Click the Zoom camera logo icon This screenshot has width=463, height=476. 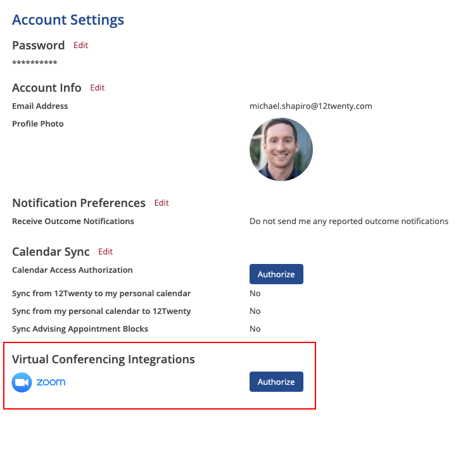pyautogui.click(x=22, y=382)
